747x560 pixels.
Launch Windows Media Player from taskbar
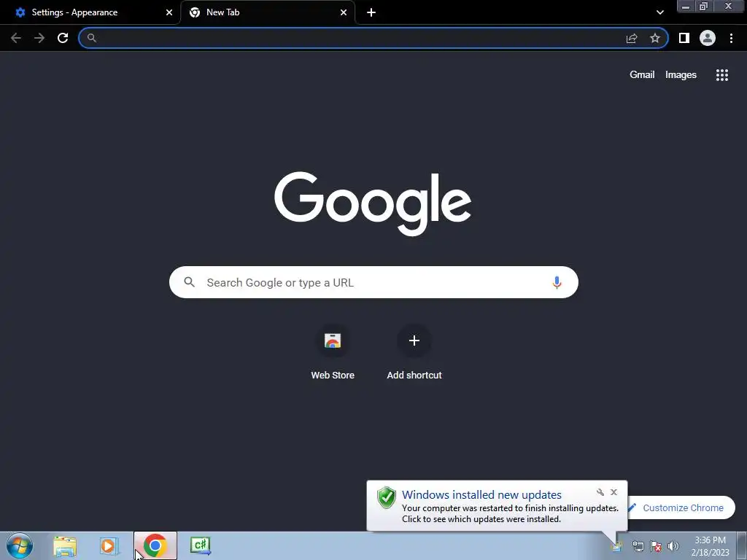coord(109,545)
